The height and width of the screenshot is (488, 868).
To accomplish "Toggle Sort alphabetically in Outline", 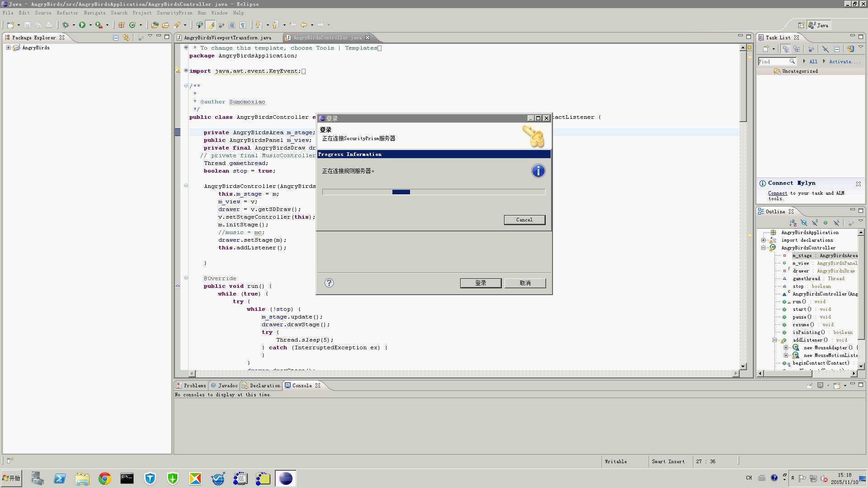I will tap(793, 223).
